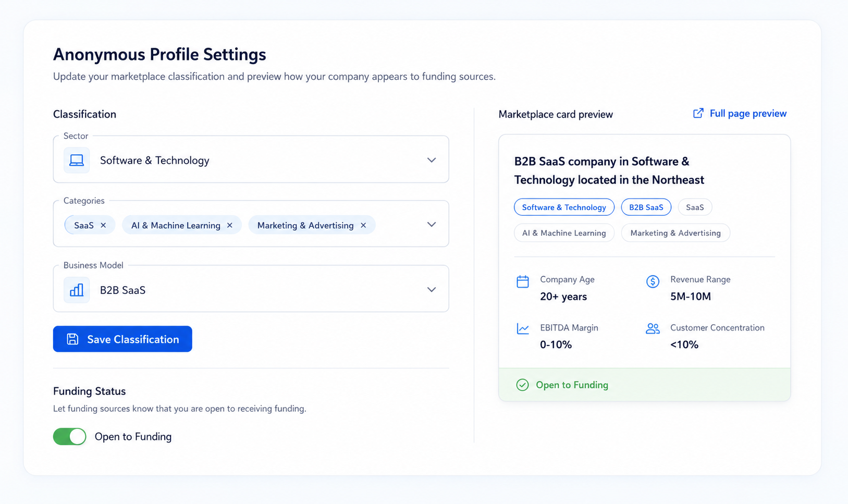The image size is (848, 504).
Task: Click the Classification section heading
Action: click(x=84, y=114)
